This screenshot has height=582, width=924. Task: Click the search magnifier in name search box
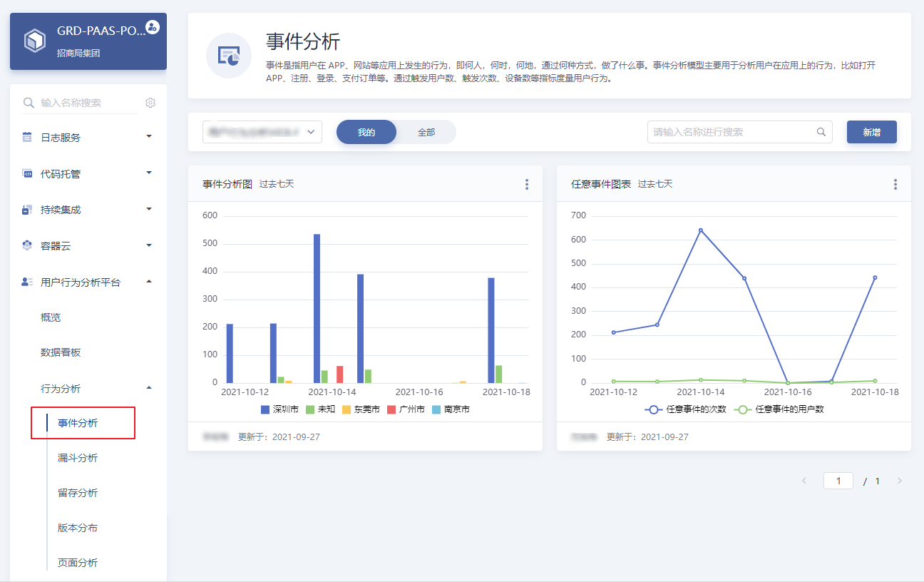(x=821, y=132)
